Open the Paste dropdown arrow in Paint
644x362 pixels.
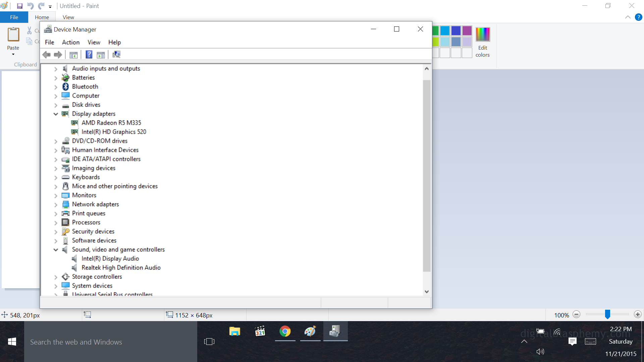pos(13,54)
